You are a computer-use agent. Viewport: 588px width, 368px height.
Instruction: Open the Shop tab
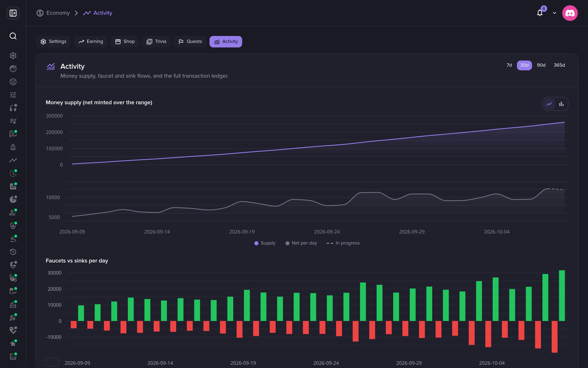coord(125,41)
